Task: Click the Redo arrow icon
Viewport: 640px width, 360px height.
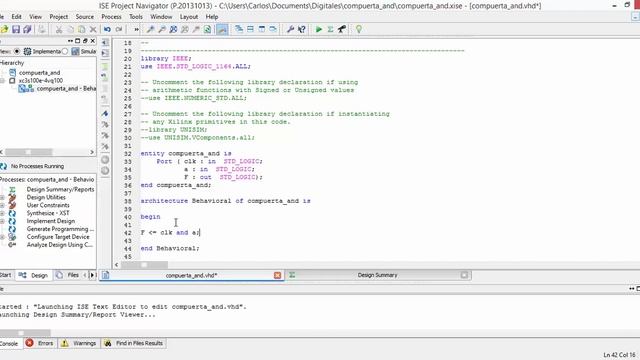Action: (119, 29)
